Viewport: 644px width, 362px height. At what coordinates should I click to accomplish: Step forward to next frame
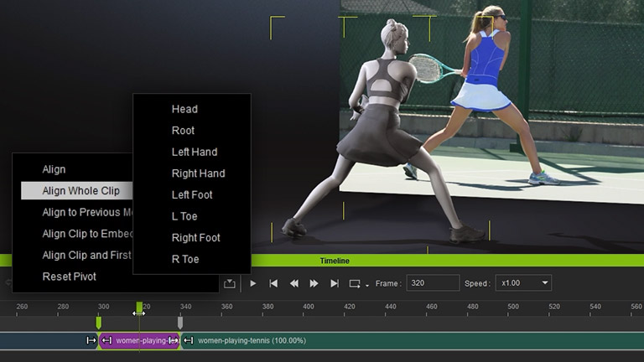pos(314,283)
